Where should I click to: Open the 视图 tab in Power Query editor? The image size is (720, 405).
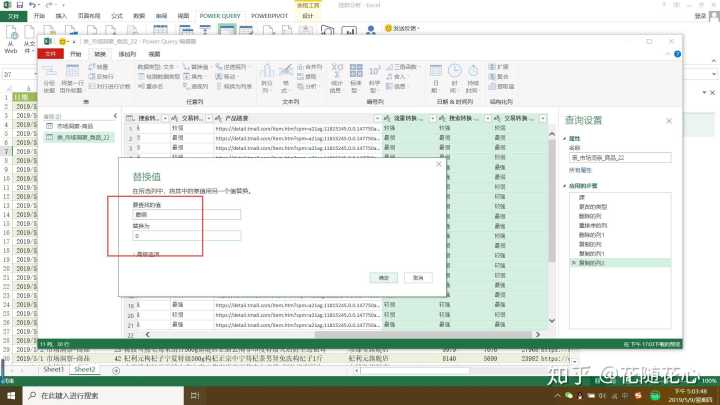tap(153, 53)
